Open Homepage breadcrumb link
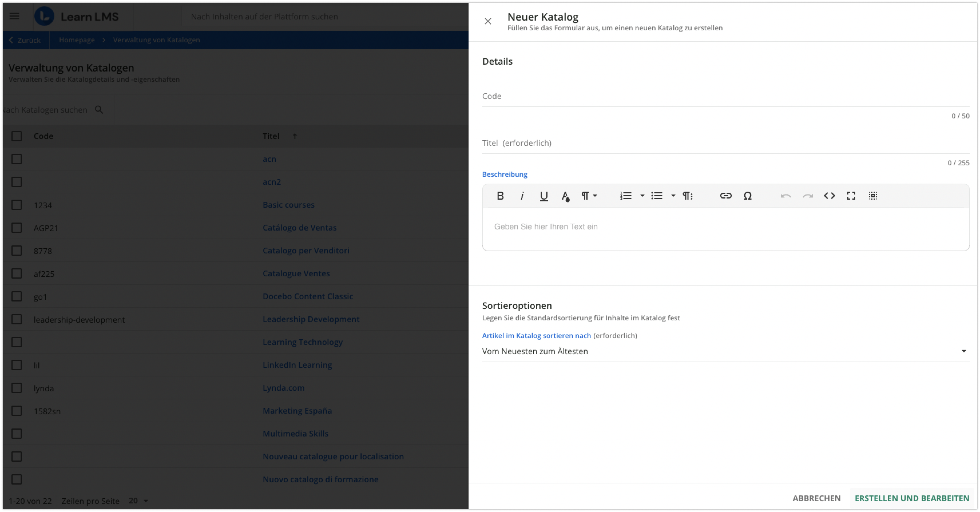This screenshot has width=980, height=512. [x=77, y=40]
